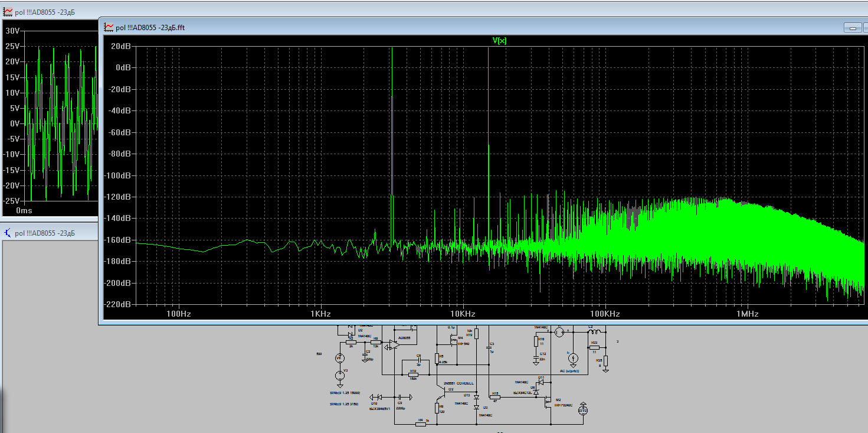Minimize the FFT plot window

[x=852, y=28]
